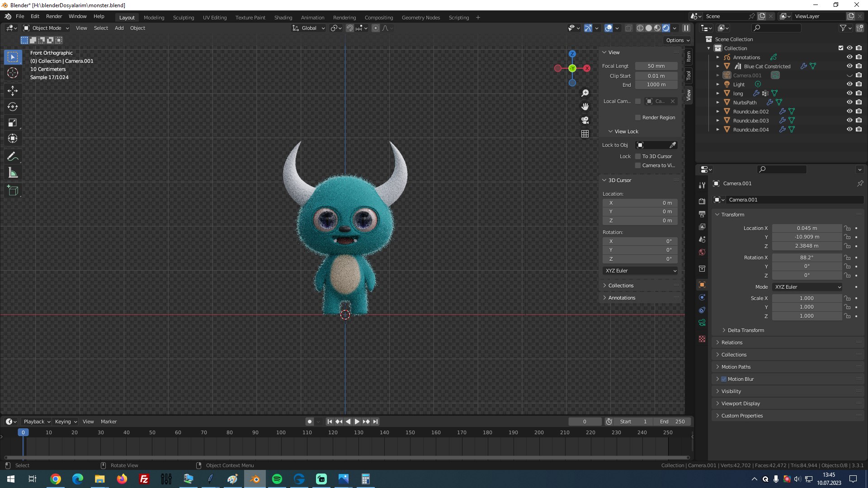Click the zoom magnifier viewport icon
The height and width of the screenshot is (488, 868).
coord(585,93)
